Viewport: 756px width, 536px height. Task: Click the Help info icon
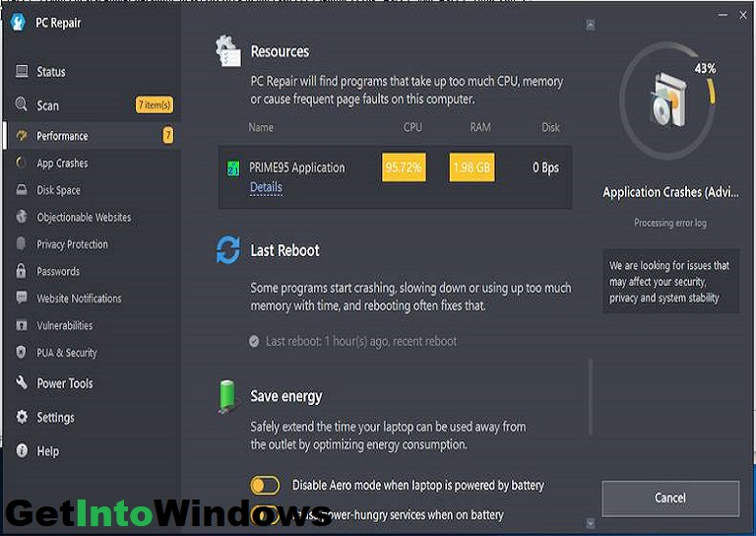coord(22,450)
